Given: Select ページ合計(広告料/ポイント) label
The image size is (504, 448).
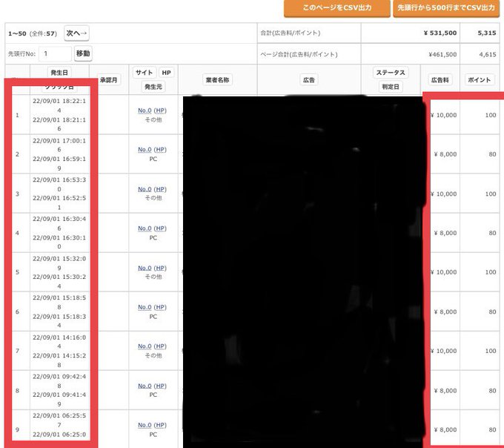Looking at the screenshot, I should 299,54.
